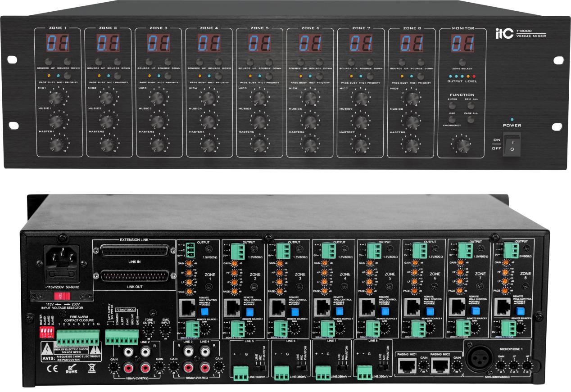Click the PAGING MIC1 RJ45 port
571x392 pixels.
click(407, 366)
